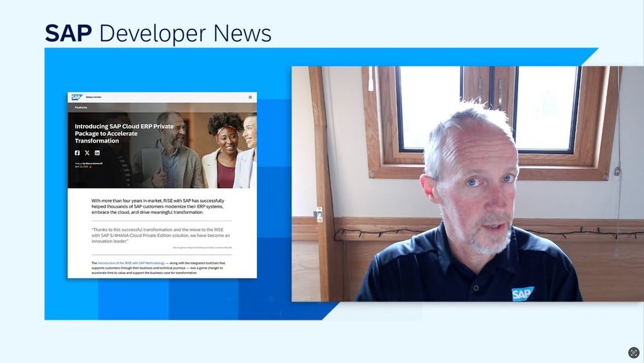Click the "News Center" label in the article header
Screen dimensions: 644x363
pyautogui.click(x=93, y=97)
